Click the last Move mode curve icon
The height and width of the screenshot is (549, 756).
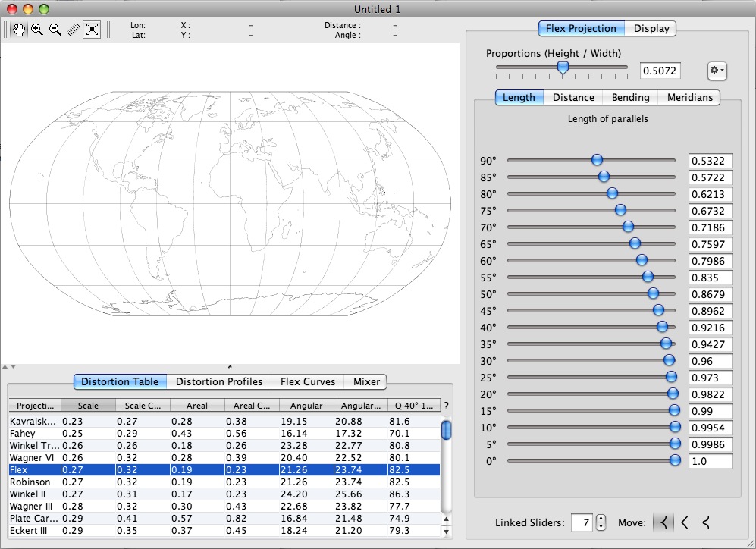pyautogui.click(x=706, y=522)
